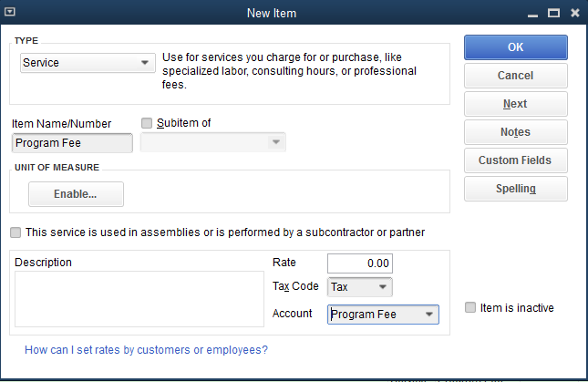This screenshot has height=382, width=588.
Task: Open the Service type dropdown
Action: [x=88, y=63]
